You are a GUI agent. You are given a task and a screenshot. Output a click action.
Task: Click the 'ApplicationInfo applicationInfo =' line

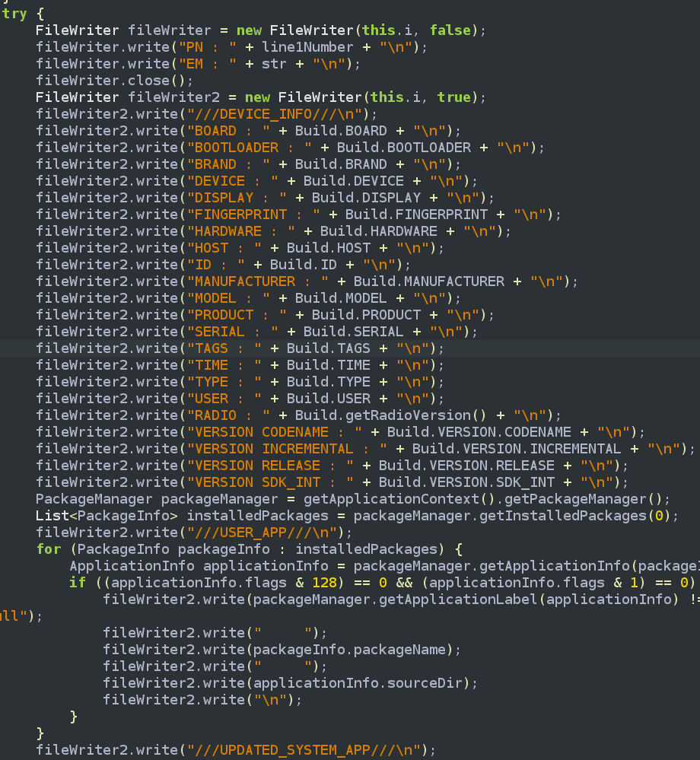[384, 565]
